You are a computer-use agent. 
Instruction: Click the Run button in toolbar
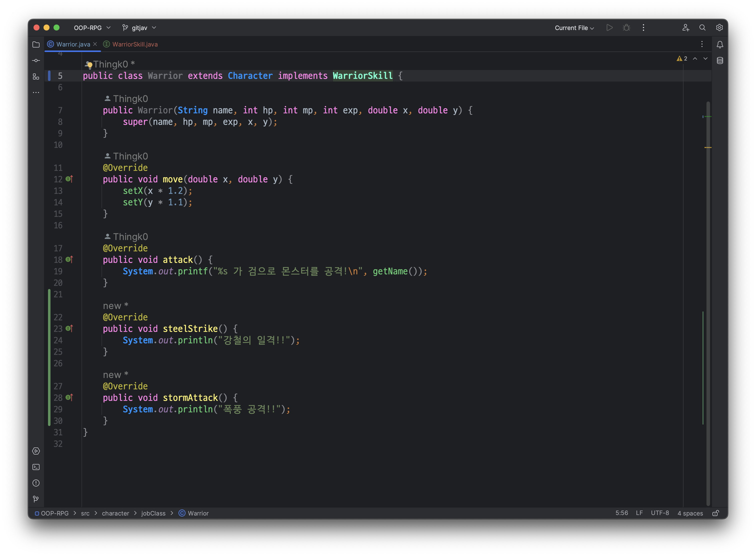[x=609, y=27]
